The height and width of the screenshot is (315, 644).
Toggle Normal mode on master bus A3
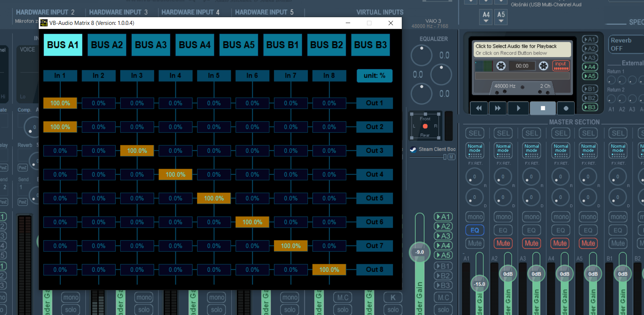tap(532, 150)
